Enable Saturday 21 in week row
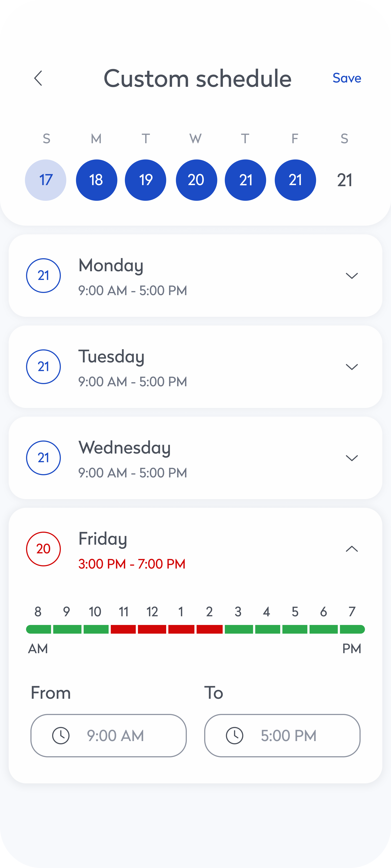 (345, 180)
